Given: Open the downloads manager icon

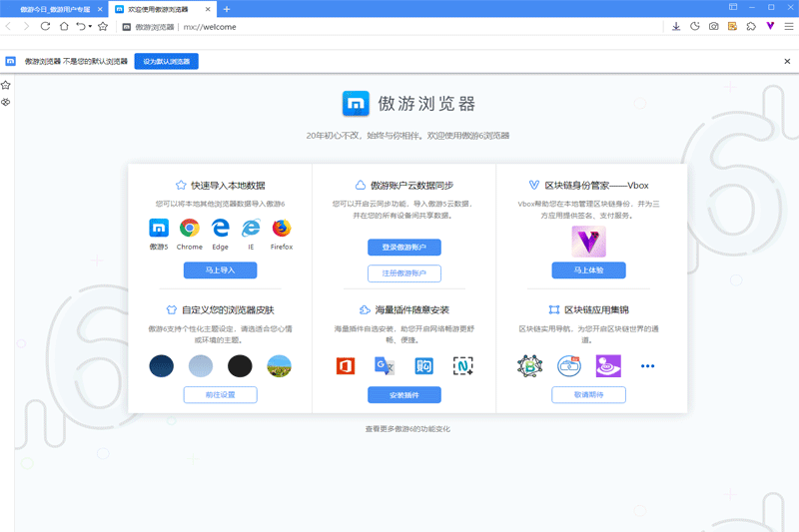Looking at the screenshot, I should click(x=676, y=27).
